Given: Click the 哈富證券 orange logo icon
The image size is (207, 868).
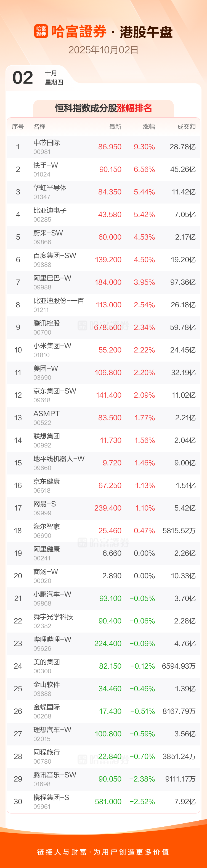Looking at the screenshot, I should (x=41, y=31).
